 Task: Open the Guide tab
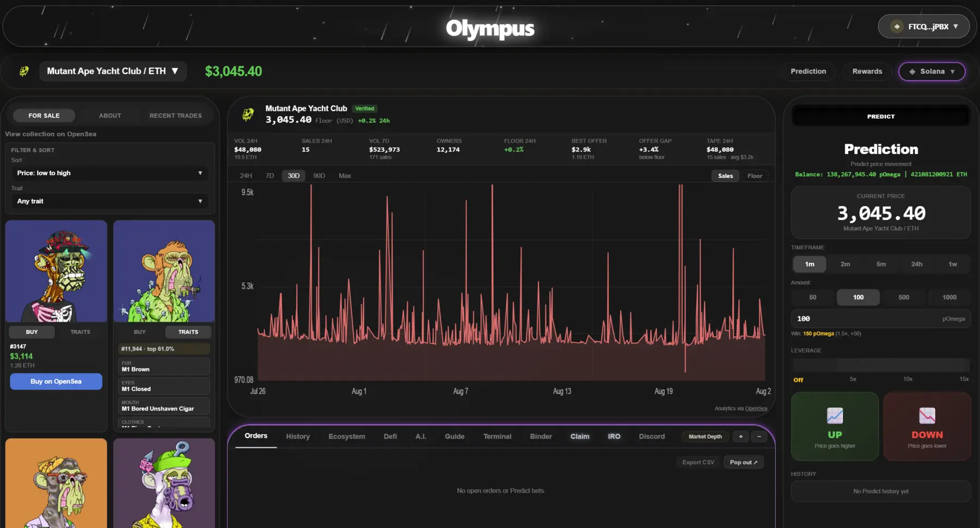tap(455, 437)
